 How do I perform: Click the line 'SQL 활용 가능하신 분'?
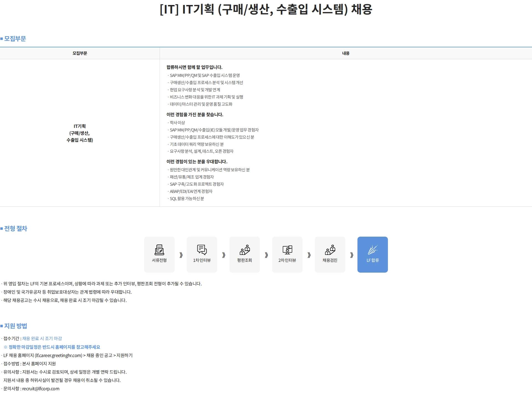pos(187,198)
